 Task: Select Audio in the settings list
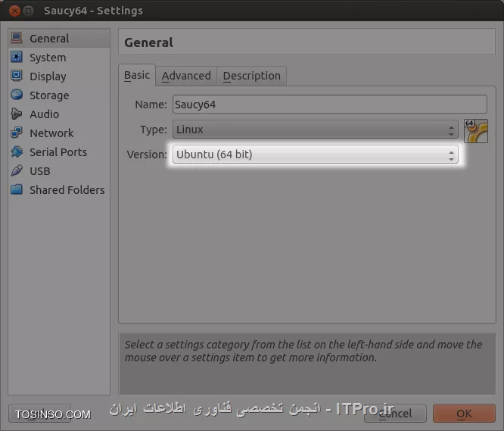[59, 114]
